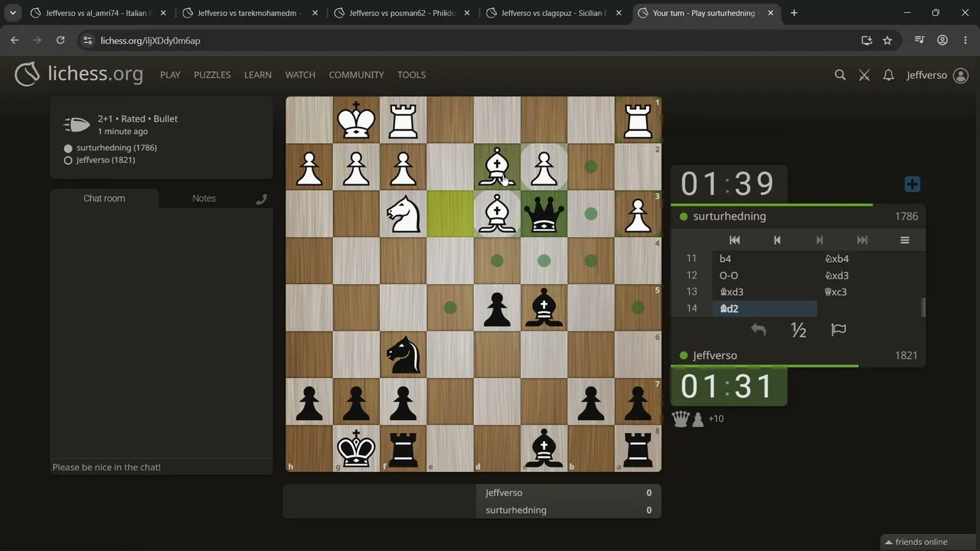Click the white knight on f3
This screenshot has width=980, height=551.
[403, 214]
